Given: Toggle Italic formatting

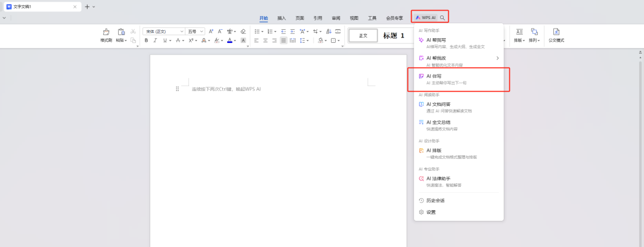Looking at the screenshot, I should (x=155, y=40).
